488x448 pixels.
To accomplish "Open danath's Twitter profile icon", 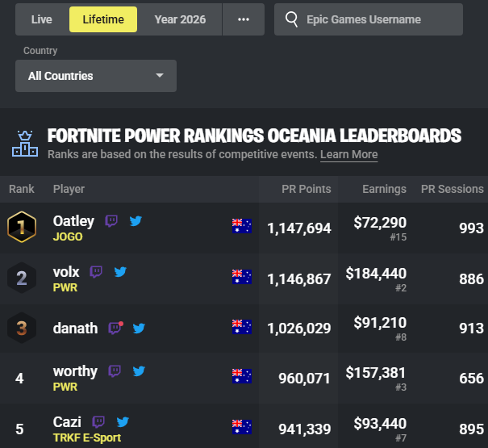I will pyautogui.click(x=139, y=329).
